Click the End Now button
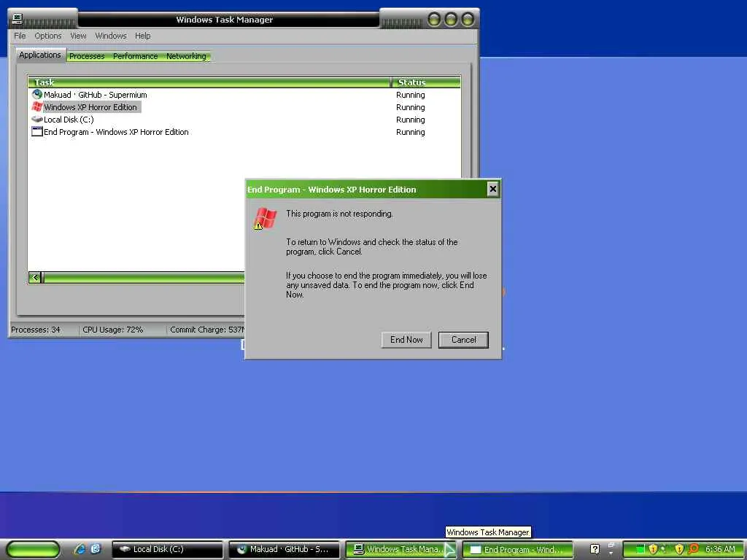 (x=406, y=340)
